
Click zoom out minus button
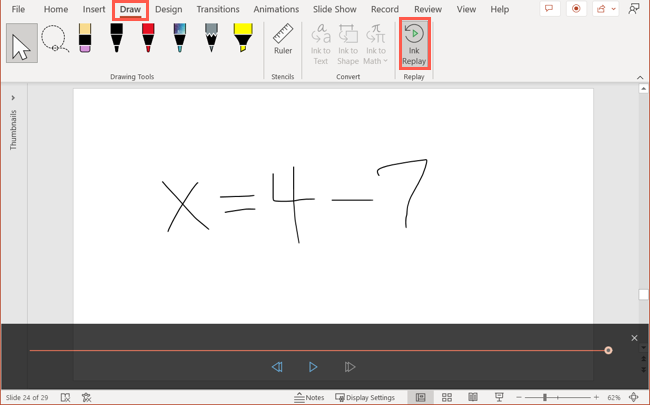coord(519,398)
